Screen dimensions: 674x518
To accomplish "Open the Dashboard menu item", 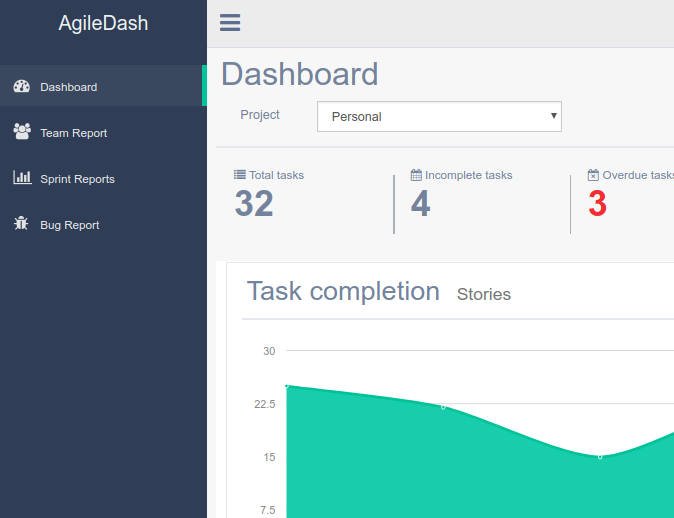I will (103, 86).
